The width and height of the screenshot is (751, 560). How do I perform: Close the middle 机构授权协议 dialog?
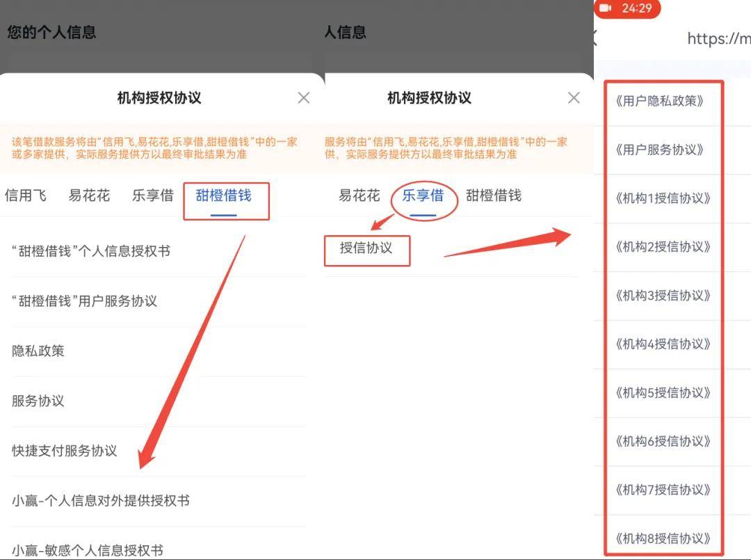click(x=573, y=97)
